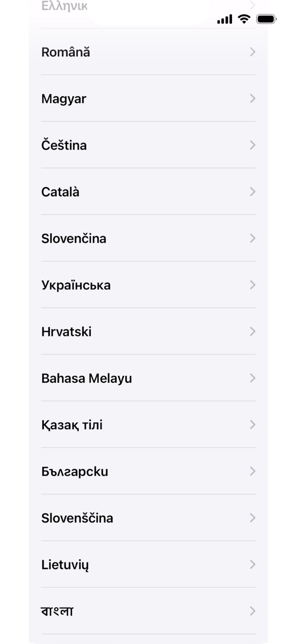The height and width of the screenshot is (644, 297).
Task: Expand the Magyar row disclosure arrow
Action: tap(253, 99)
